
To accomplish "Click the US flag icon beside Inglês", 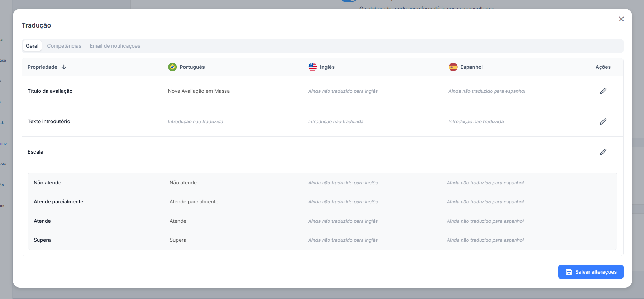I will (x=313, y=67).
